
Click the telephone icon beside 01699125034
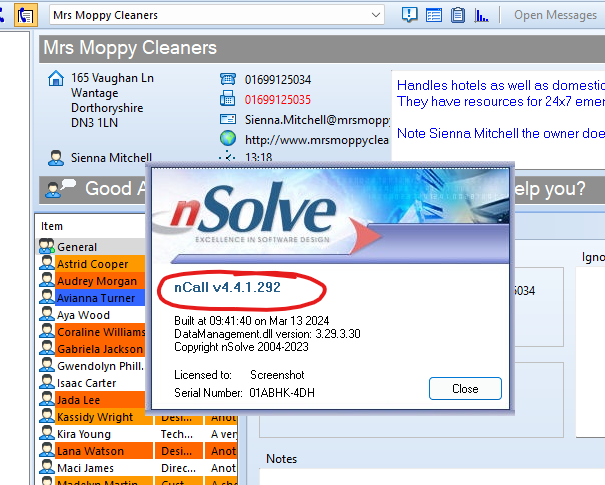click(x=228, y=79)
